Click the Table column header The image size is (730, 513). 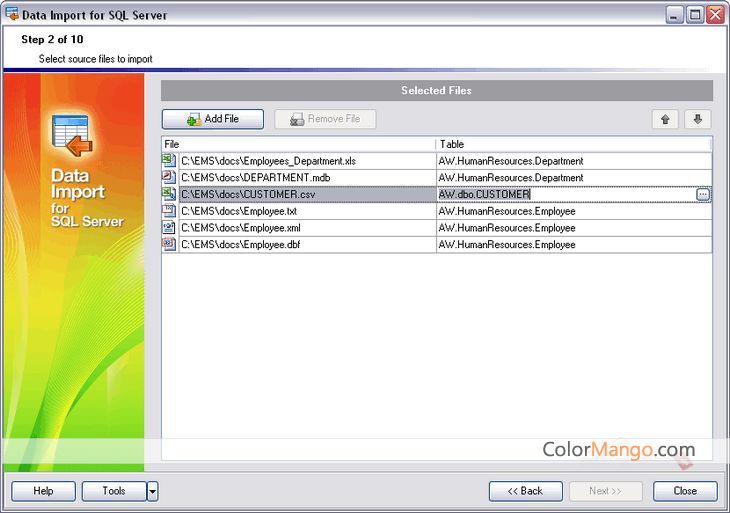(x=574, y=144)
